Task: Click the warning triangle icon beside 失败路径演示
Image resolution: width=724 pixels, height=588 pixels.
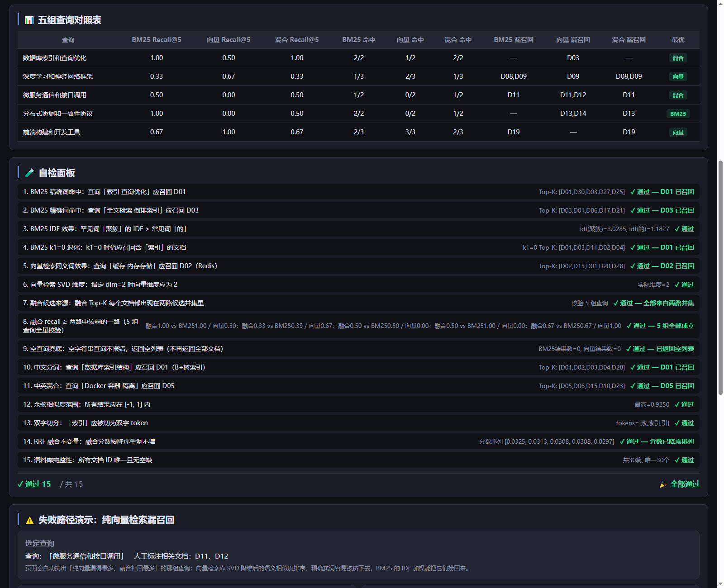Action: [30, 520]
